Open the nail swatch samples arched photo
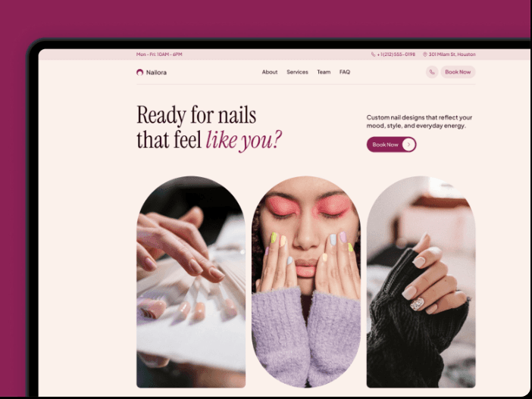532x399 pixels. (x=191, y=282)
